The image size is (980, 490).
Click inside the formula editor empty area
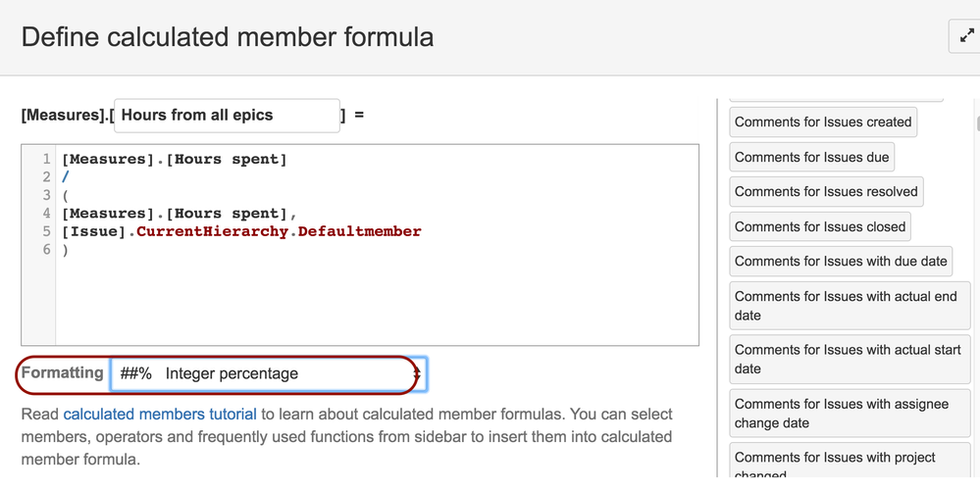[x=375, y=300]
